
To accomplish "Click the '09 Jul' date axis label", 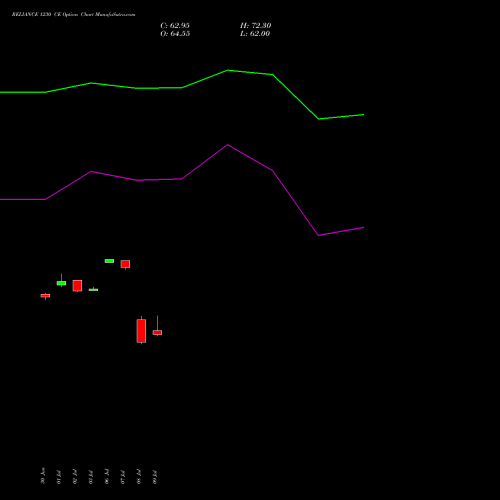I will pos(155,477).
